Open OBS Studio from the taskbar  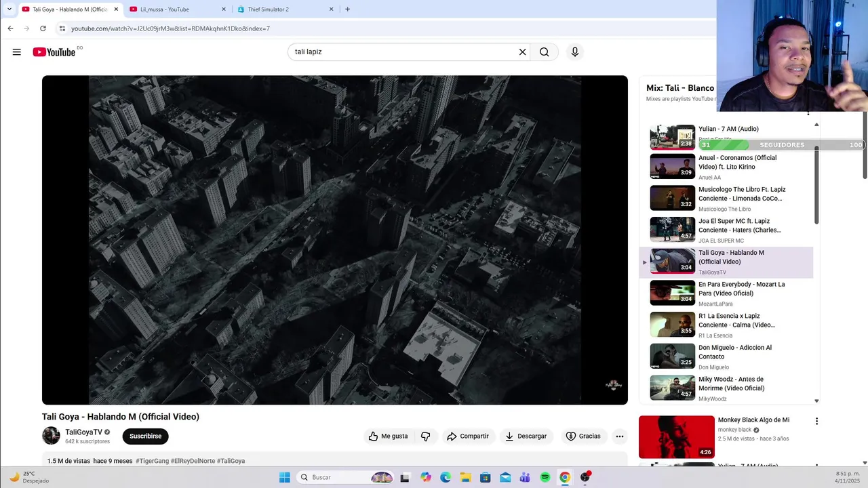(x=585, y=477)
